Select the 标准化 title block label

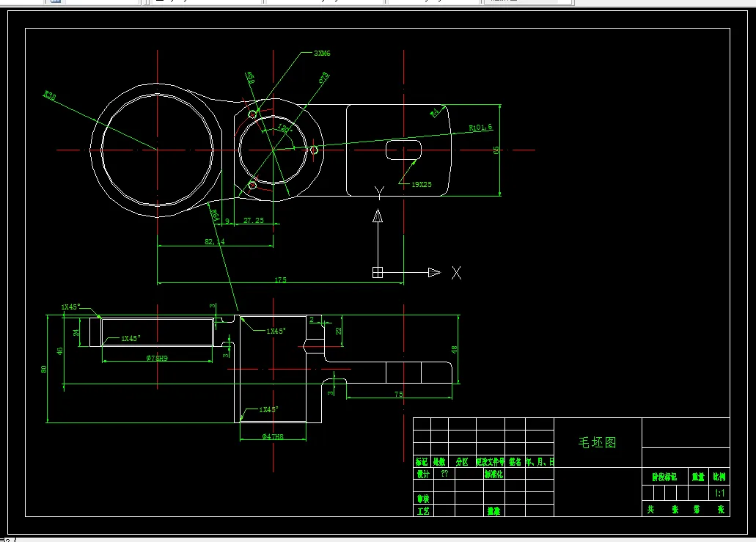pyautogui.click(x=493, y=474)
